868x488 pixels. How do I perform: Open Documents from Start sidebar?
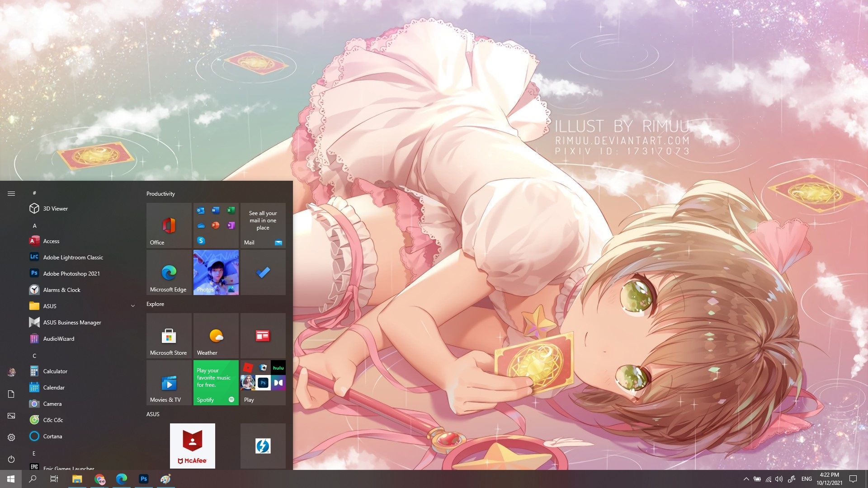tap(11, 394)
